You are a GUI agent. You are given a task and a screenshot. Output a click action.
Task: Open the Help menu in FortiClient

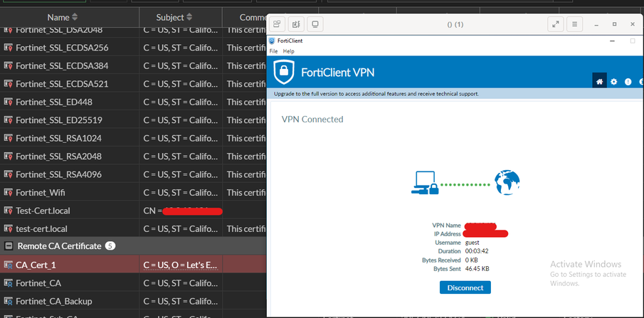(288, 51)
